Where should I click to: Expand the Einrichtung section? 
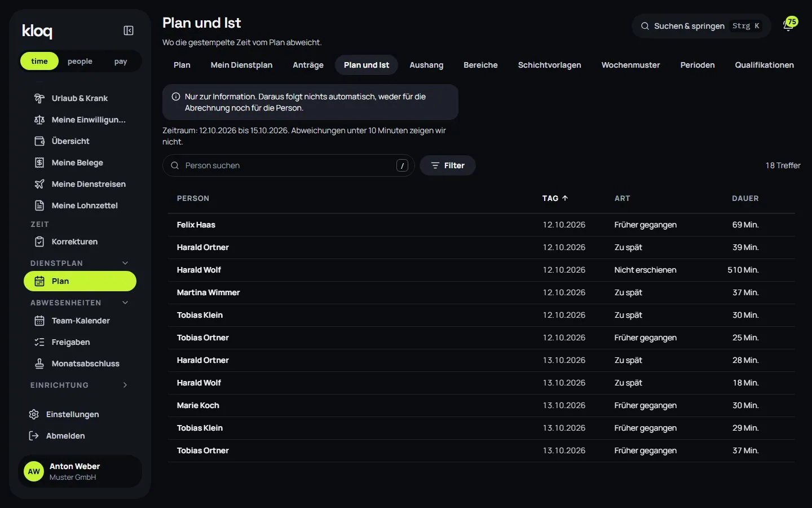[x=125, y=385]
